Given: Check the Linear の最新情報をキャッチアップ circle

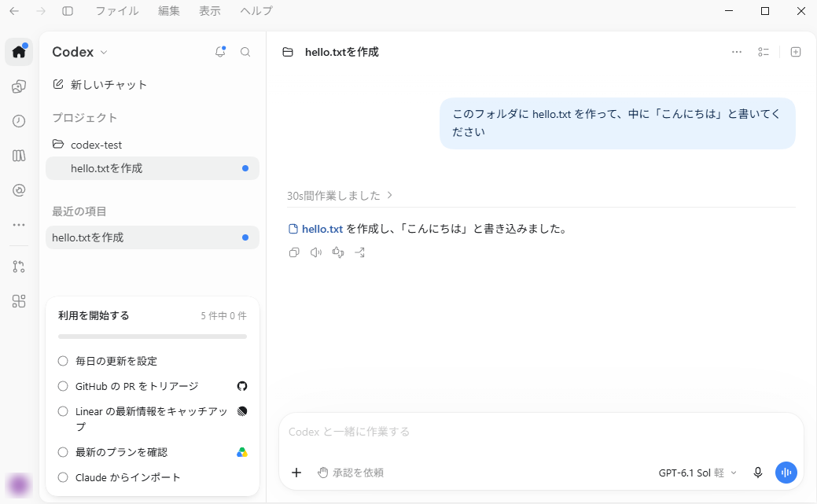Looking at the screenshot, I should 63,411.
